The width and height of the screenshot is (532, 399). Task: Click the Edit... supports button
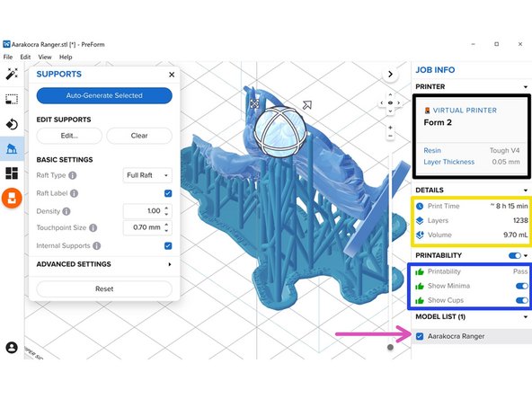click(69, 136)
